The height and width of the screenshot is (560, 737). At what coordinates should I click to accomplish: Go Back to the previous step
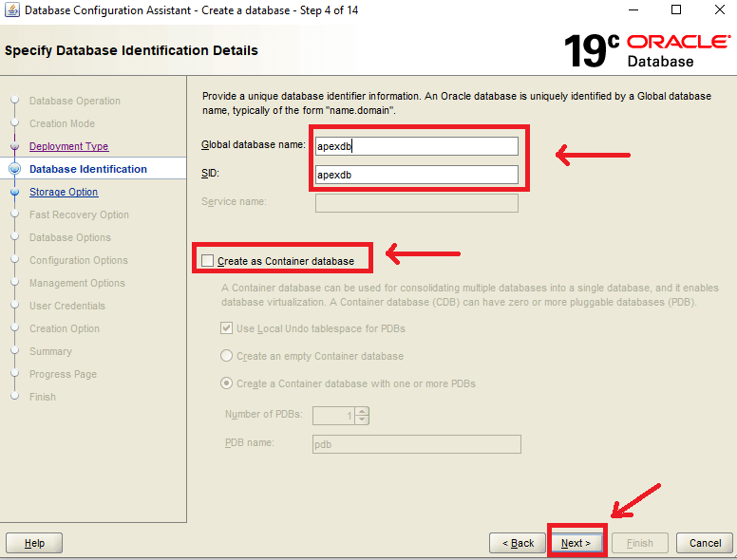pyautogui.click(x=518, y=543)
